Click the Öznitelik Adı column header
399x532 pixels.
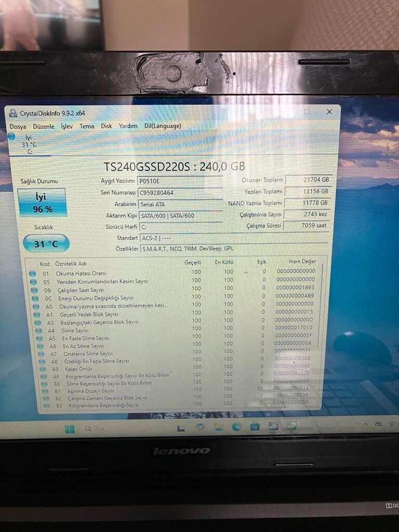tap(71, 263)
